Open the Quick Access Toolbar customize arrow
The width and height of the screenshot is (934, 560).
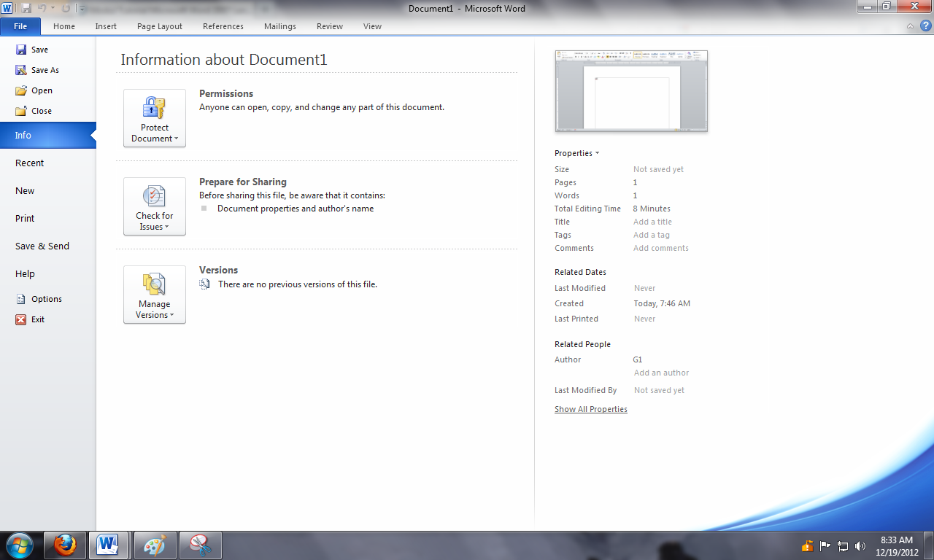[82, 9]
